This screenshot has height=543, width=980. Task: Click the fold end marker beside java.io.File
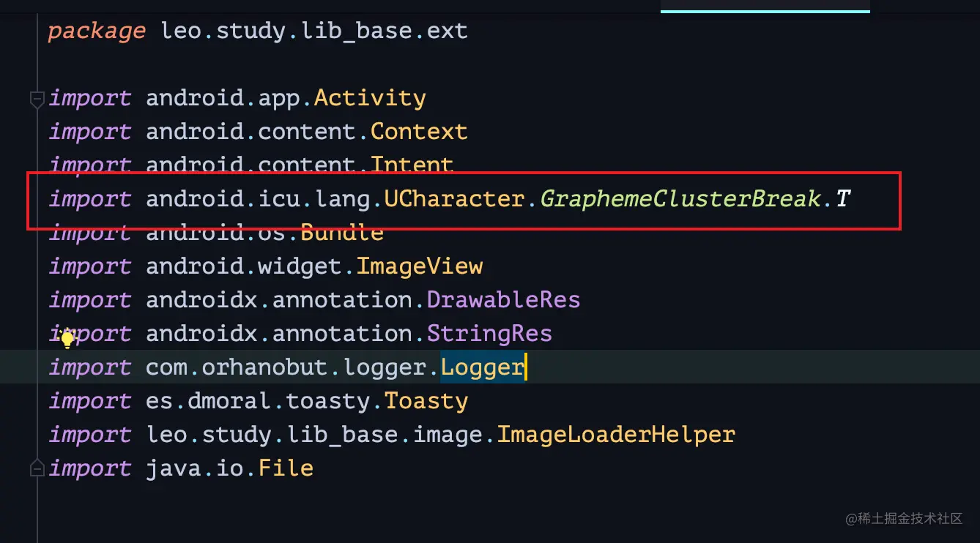[x=37, y=468]
